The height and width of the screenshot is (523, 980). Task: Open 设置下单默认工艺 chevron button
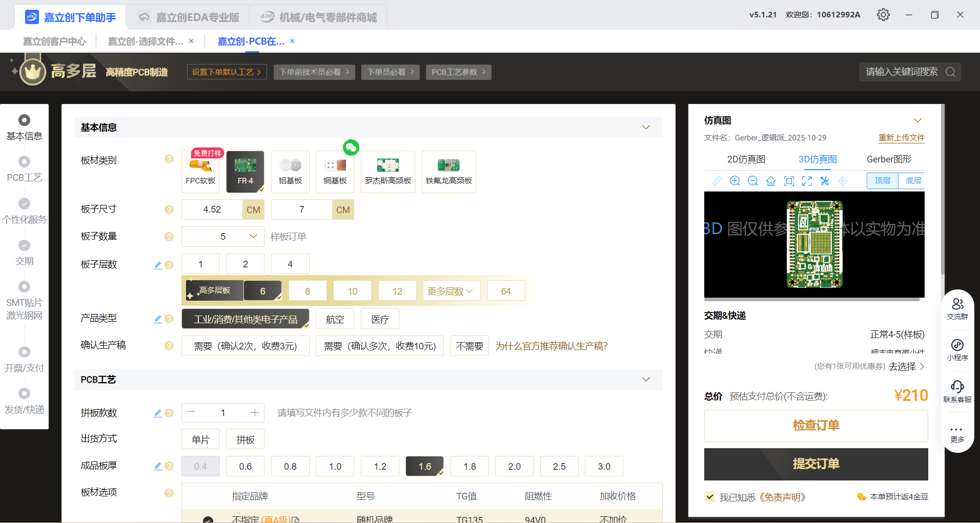click(227, 72)
